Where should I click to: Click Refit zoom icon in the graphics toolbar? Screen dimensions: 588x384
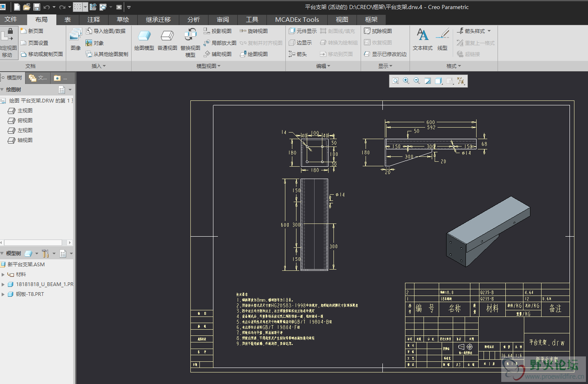396,81
